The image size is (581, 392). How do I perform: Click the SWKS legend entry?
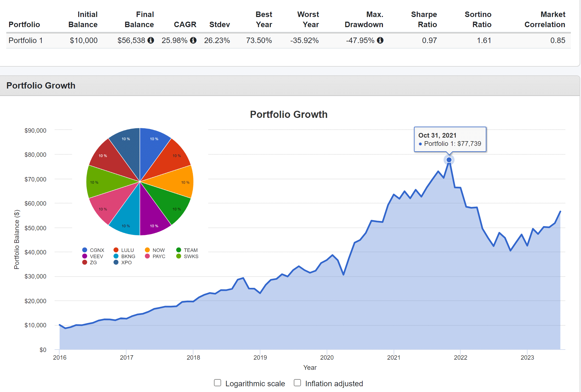(x=191, y=256)
